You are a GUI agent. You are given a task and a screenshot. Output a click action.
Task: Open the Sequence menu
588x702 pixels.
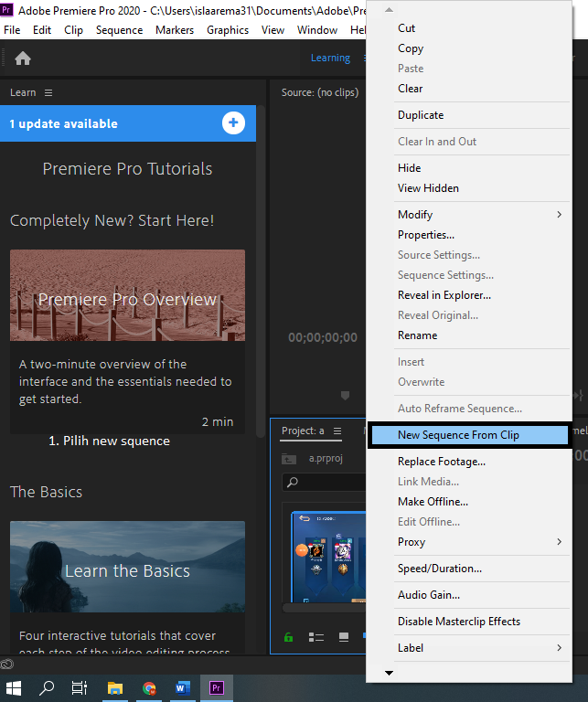coord(119,30)
